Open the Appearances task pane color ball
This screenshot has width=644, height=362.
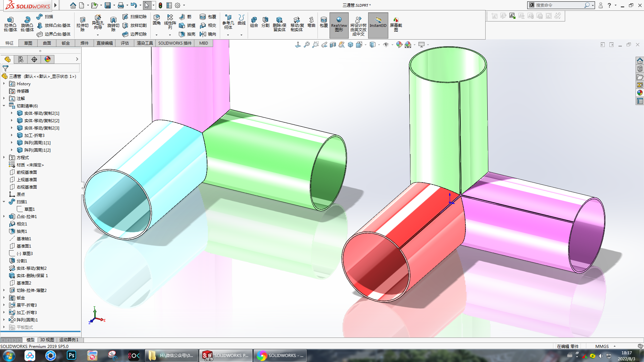(640, 93)
